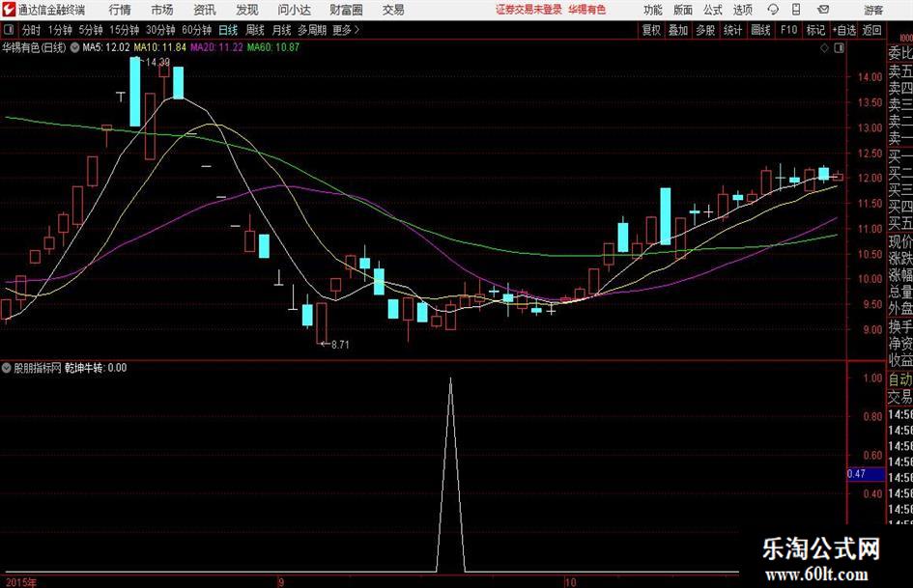
Task: Switch to 1分钟 period
Action: [59, 30]
